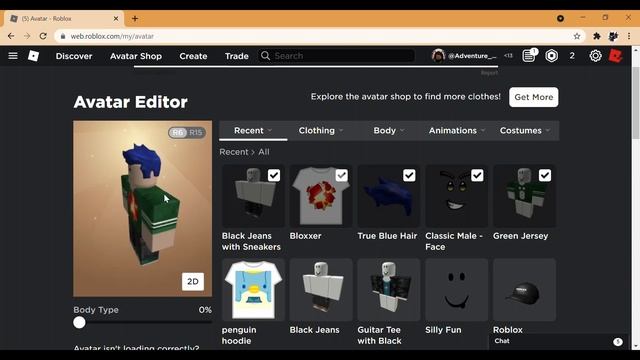Click the wolf extension icon in Chrome toolbar
The image size is (640, 360).
pos(613,36)
